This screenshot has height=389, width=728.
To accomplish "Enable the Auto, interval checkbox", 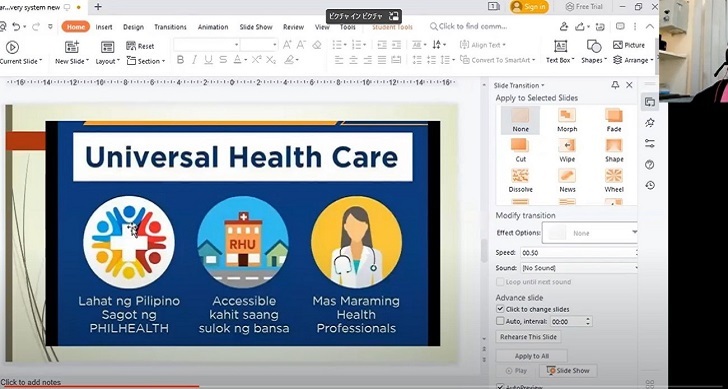I will tap(500, 321).
